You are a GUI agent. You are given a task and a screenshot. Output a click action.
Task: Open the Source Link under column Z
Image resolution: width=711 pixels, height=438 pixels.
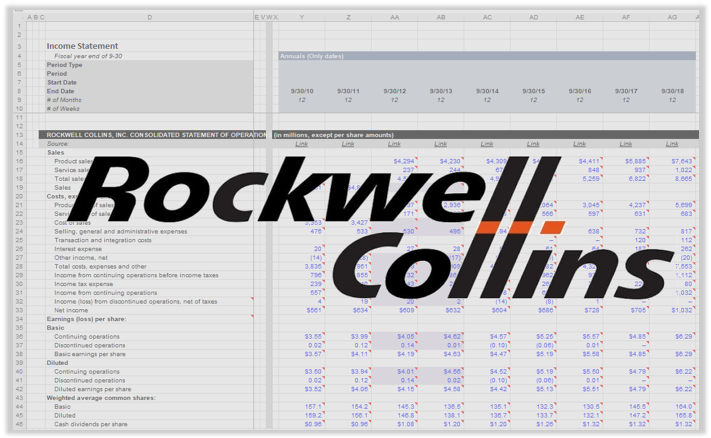[x=348, y=144]
